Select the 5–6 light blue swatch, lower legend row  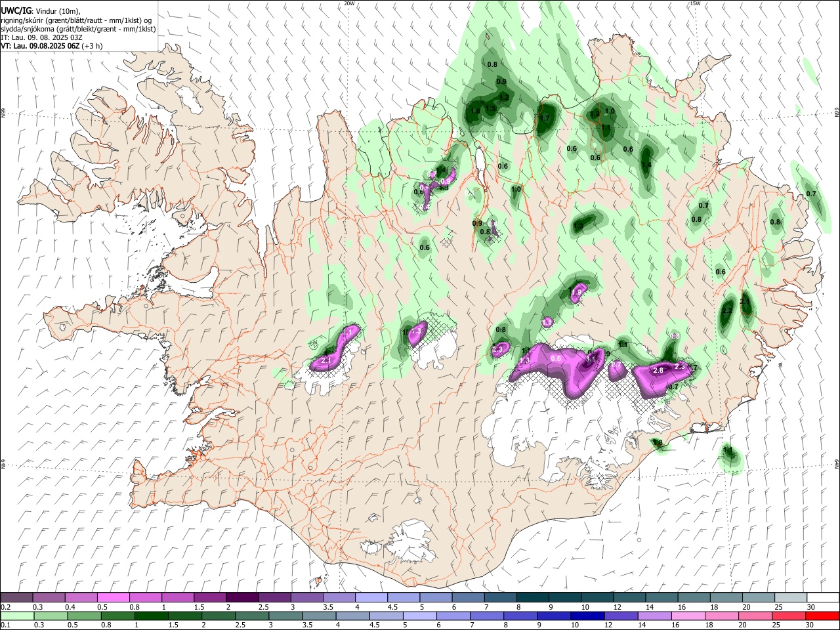[419, 616]
